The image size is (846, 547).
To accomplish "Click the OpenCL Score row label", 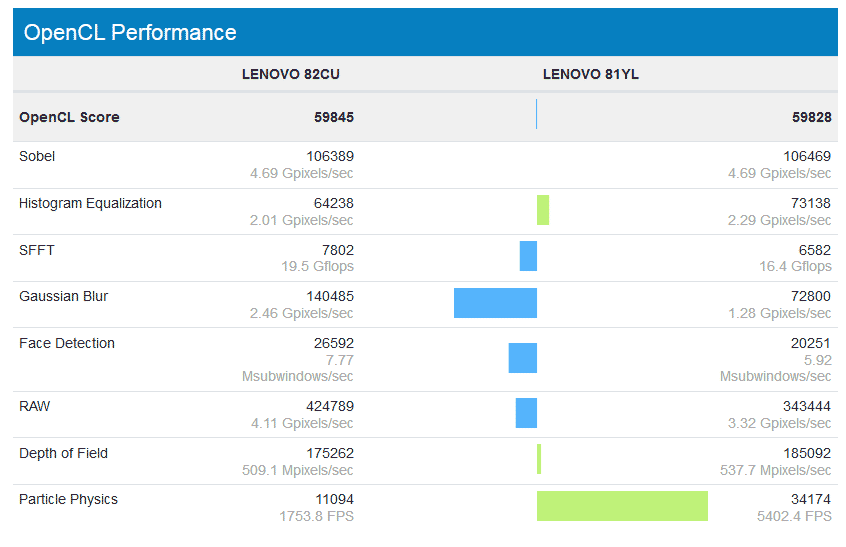I will click(x=69, y=117).
